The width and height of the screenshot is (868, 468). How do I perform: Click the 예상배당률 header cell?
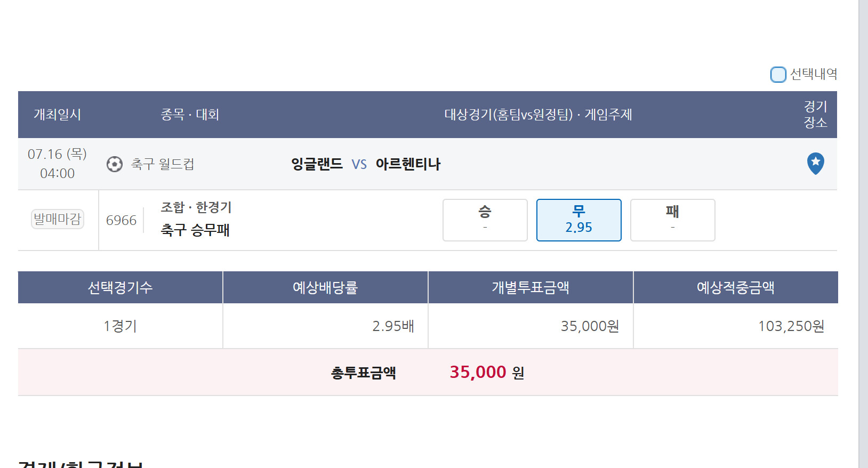(325, 287)
